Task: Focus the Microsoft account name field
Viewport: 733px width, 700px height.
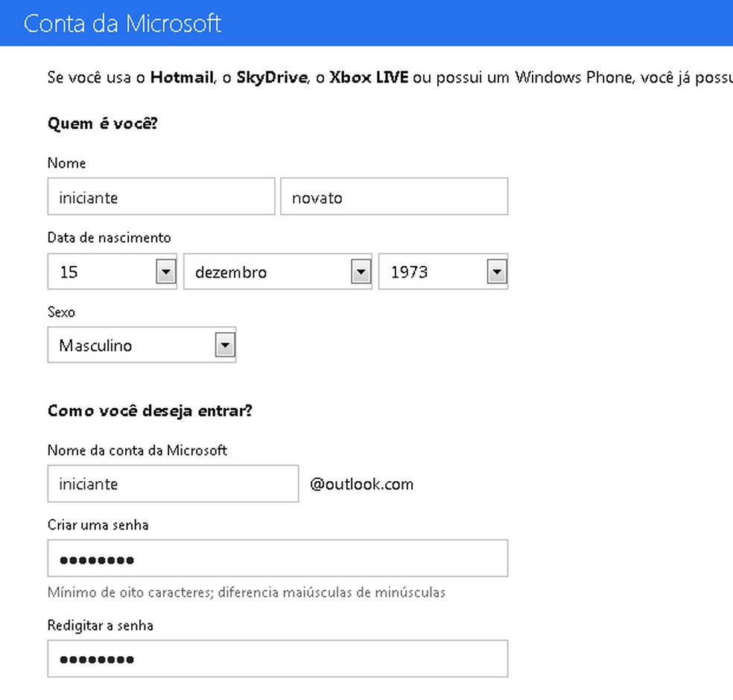Action: [173, 484]
